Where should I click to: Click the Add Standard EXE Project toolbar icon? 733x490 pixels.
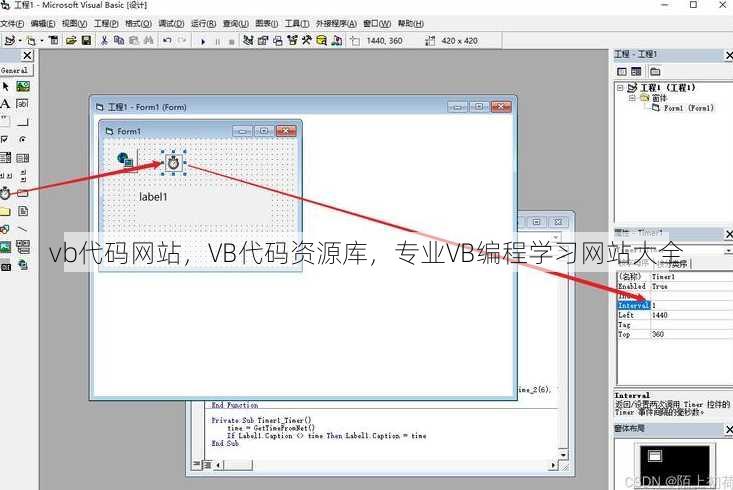(9, 41)
